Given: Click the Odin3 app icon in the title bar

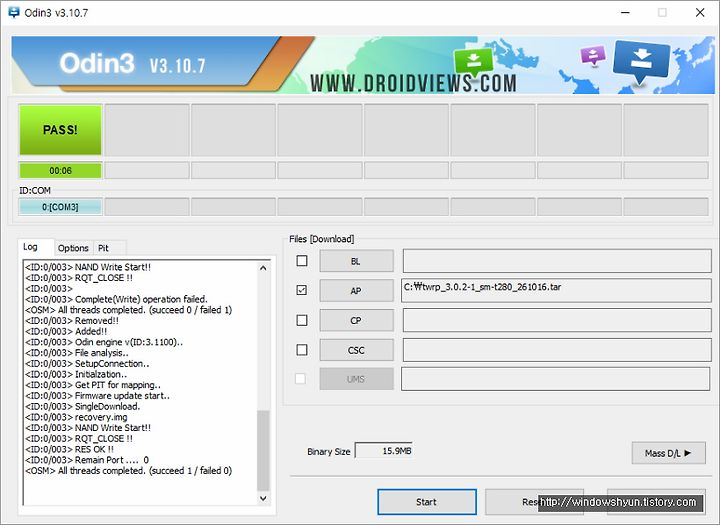Looking at the screenshot, I should point(14,12).
